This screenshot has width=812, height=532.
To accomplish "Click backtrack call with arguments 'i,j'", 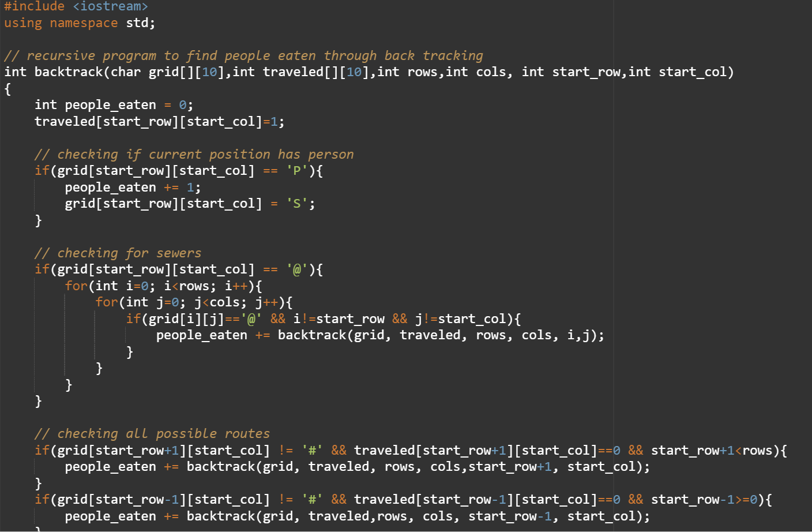I will (x=381, y=335).
